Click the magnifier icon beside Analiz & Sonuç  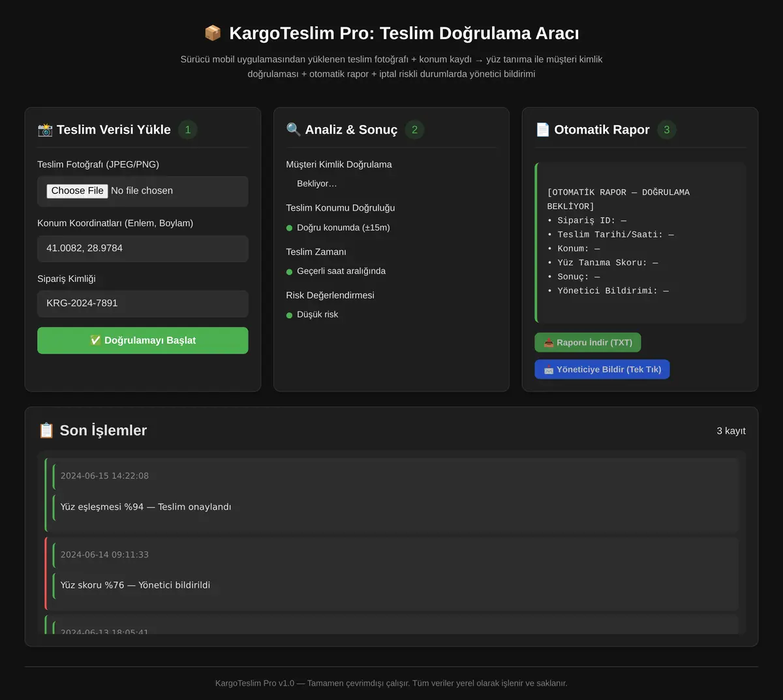coord(294,130)
